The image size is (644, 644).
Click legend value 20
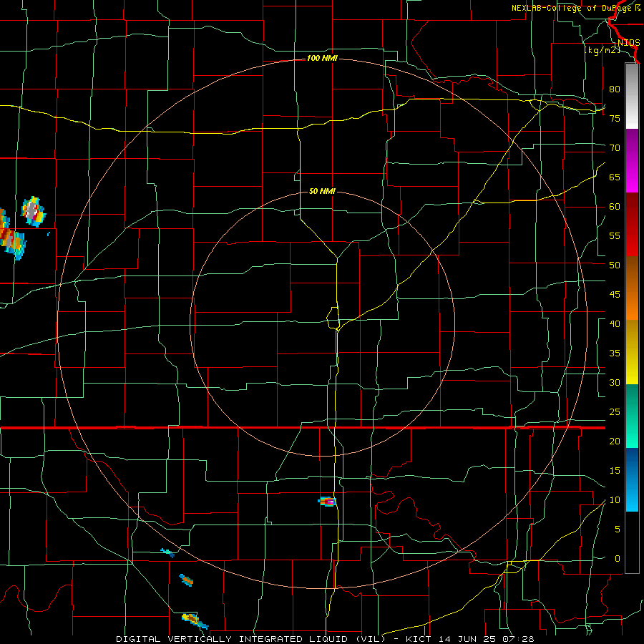pyautogui.click(x=615, y=441)
